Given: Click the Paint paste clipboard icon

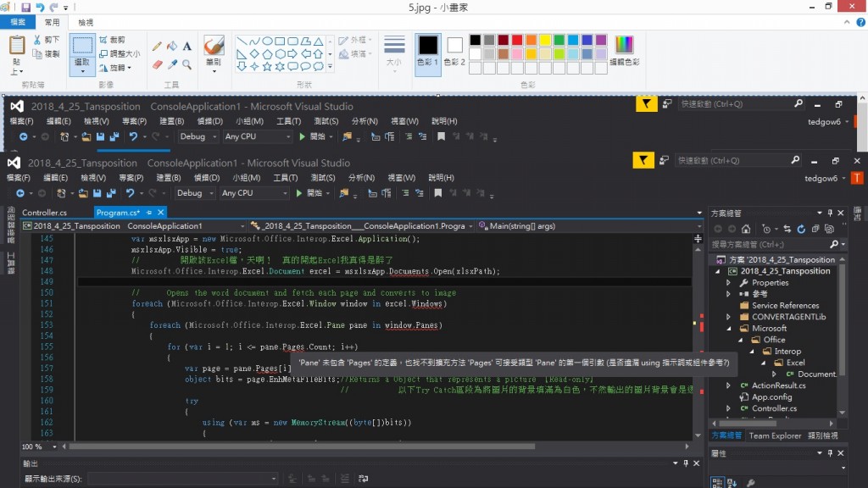Looking at the screenshot, I should pos(17,46).
